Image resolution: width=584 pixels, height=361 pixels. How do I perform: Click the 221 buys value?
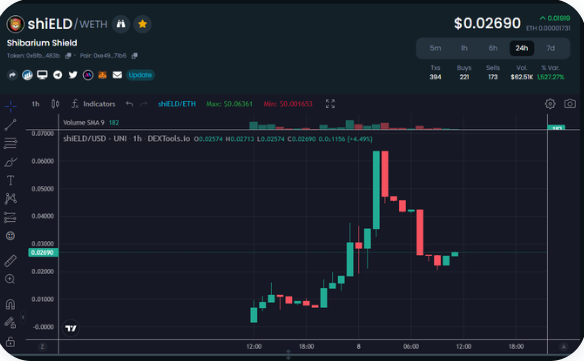[464, 77]
